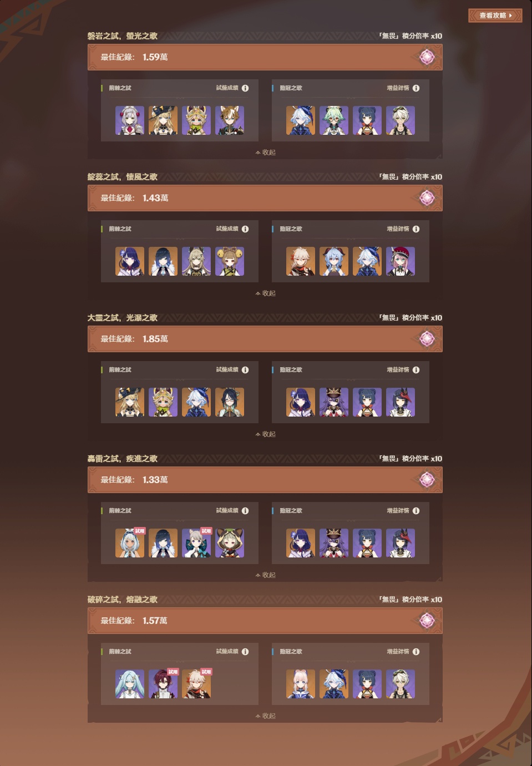Open 增益詳情 info icon in 轟雷之試 section
532x766 pixels.
click(416, 511)
